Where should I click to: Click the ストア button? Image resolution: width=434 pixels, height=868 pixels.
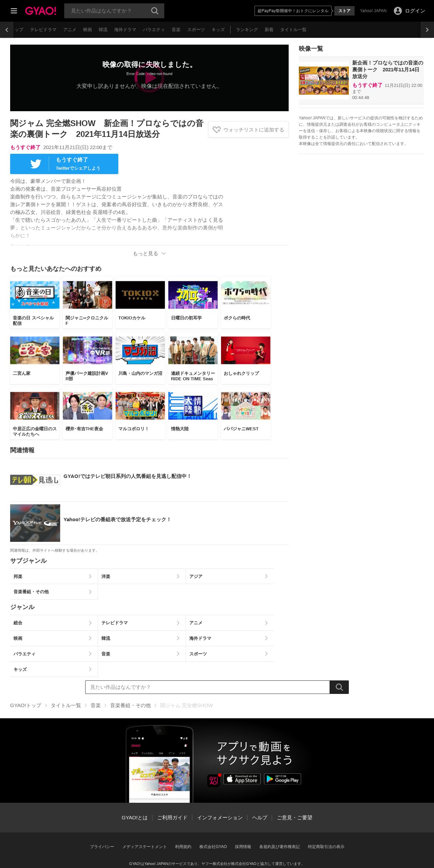(x=344, y=11)
